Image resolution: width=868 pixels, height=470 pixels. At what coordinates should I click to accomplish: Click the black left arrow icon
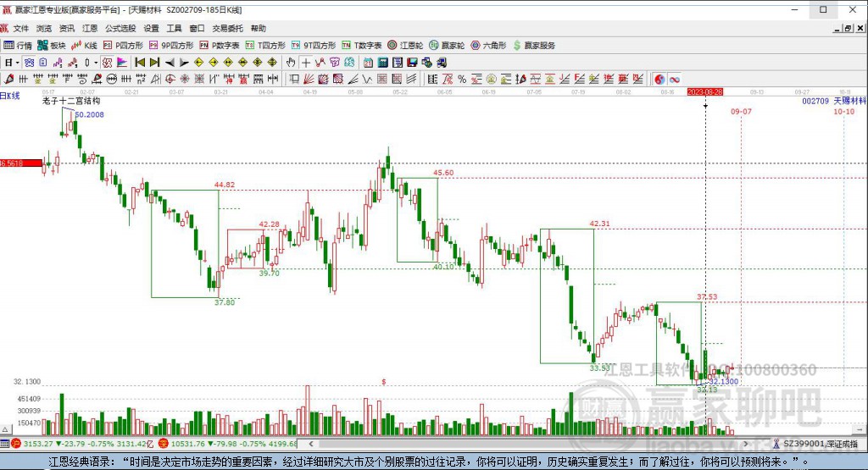170,63
